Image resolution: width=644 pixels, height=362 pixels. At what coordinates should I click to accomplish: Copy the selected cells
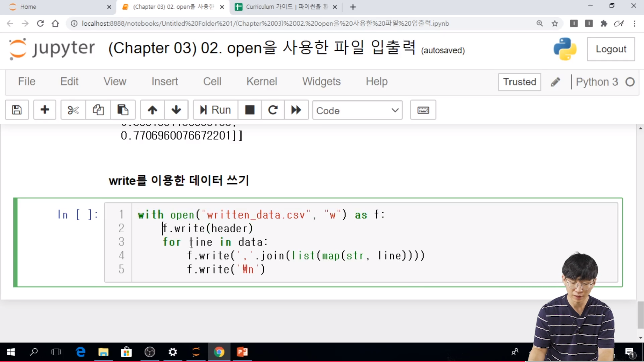pyautogui.click(x=98, y=110)
